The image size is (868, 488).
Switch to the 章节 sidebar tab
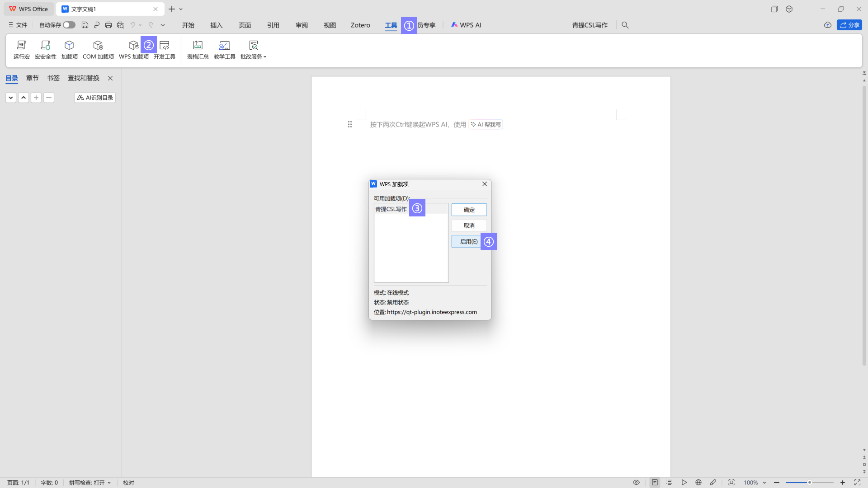click(33, 78)
